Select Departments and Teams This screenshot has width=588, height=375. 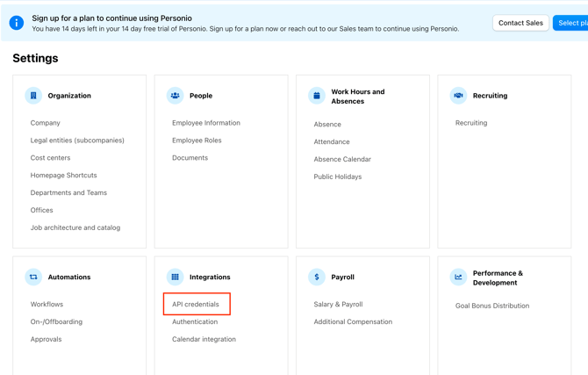pyautogui.click(x=68, y=192)
